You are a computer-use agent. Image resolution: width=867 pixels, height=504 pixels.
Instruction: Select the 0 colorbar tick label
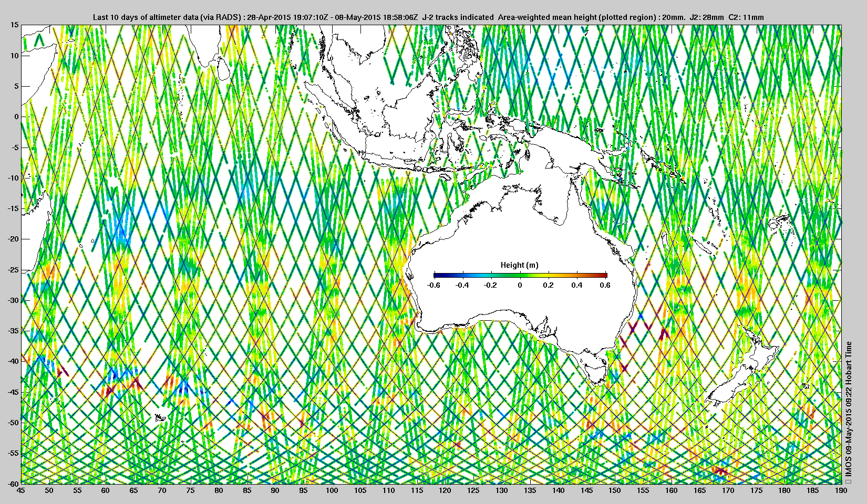(x=520, y=285)
